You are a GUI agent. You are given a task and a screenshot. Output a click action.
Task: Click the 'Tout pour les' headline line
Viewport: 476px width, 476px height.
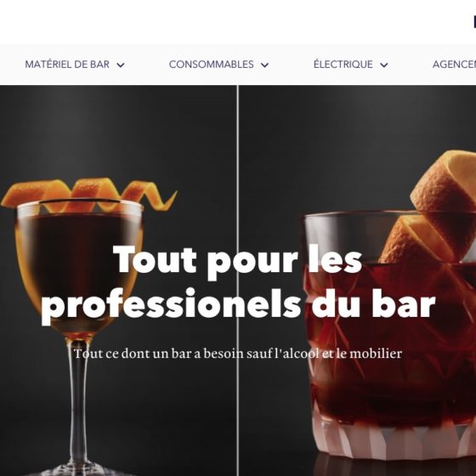237,261
